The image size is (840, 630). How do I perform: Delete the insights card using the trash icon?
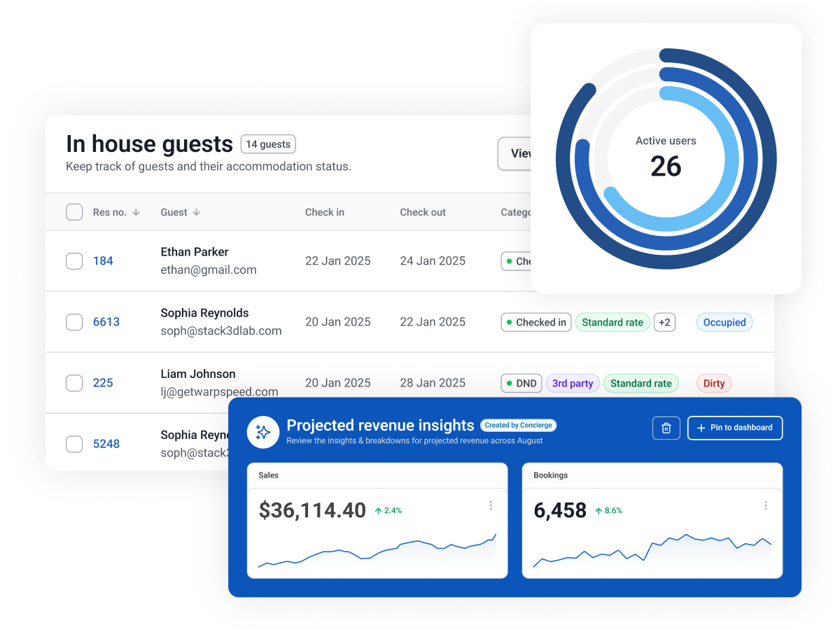pos(666,428)
